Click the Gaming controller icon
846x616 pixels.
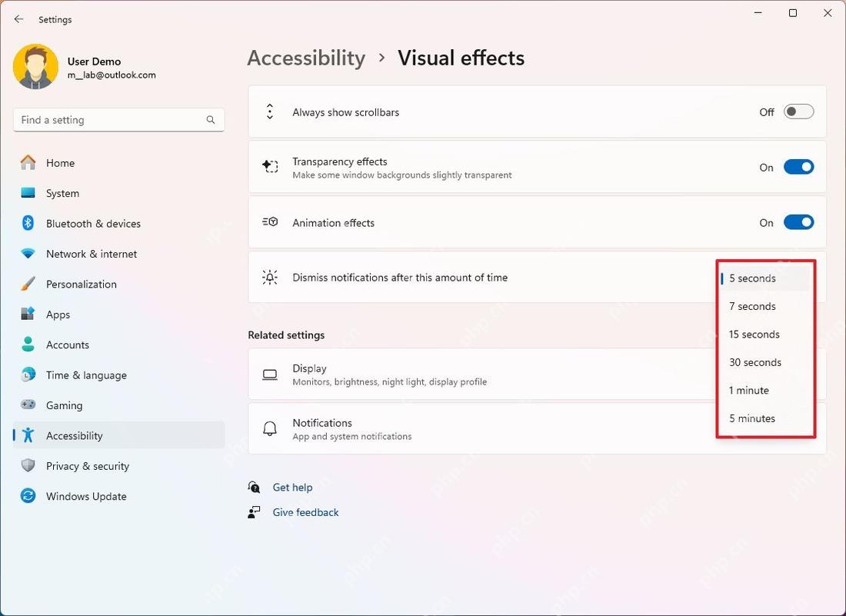tap(28, 405)
